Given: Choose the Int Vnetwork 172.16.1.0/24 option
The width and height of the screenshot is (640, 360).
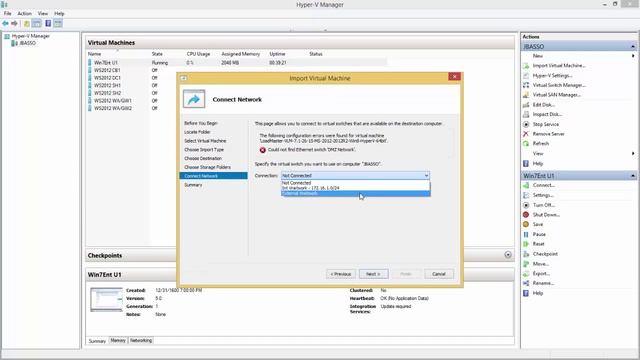Looking at the screenshot, I should click(356, 188).
